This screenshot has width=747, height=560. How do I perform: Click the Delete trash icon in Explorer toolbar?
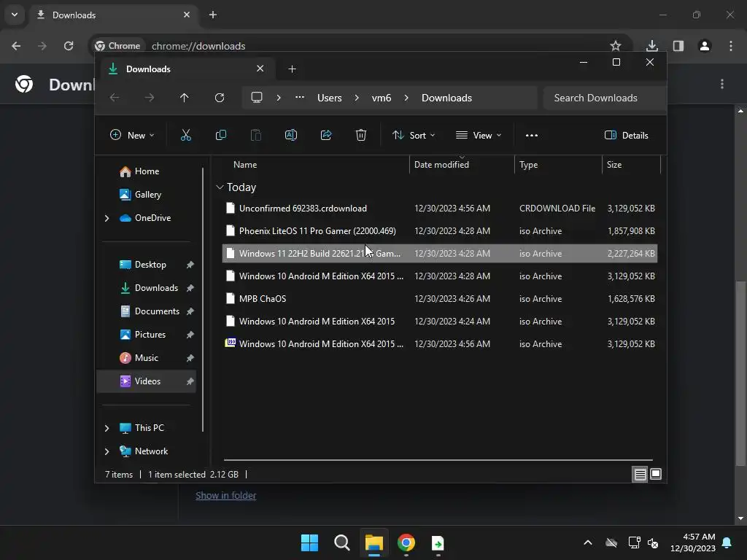(x=361, y=135)
